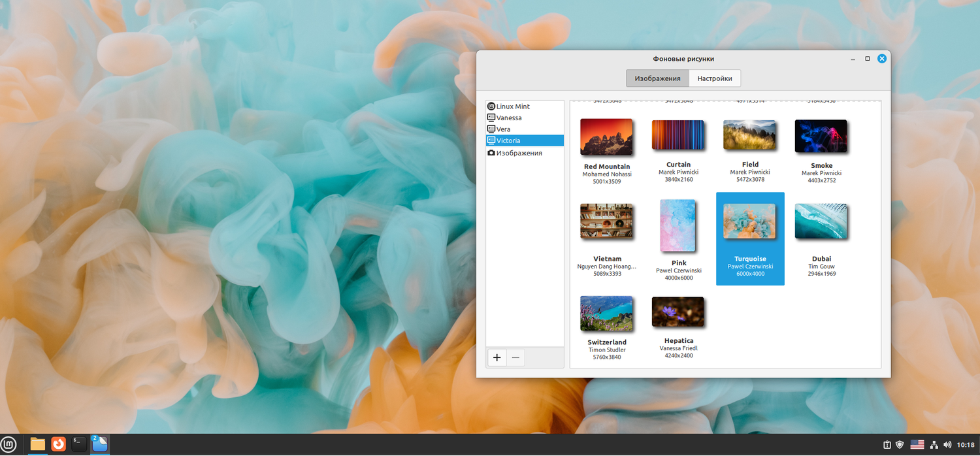
Task: Open the Linux Mint start menu
Action: pyautogui.click(x=8, y=445)
